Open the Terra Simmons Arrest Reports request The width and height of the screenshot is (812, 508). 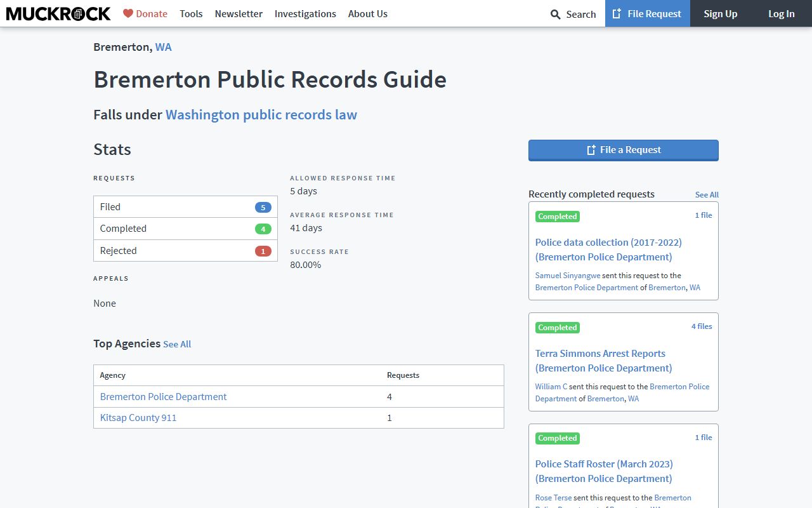[603, 361]
